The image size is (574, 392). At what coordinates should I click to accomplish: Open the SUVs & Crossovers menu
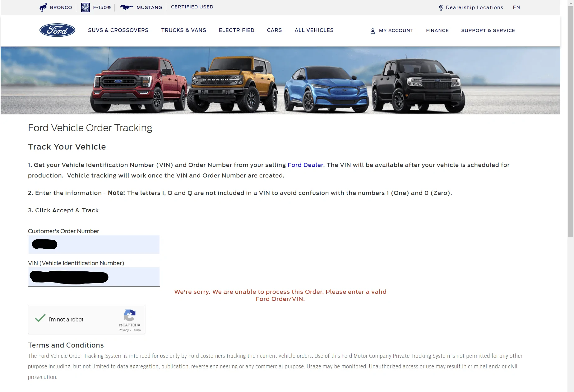point(118,30)
